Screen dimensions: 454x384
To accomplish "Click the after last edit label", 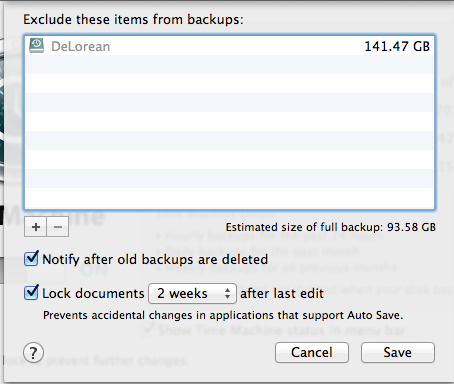I will coord(282,293).
